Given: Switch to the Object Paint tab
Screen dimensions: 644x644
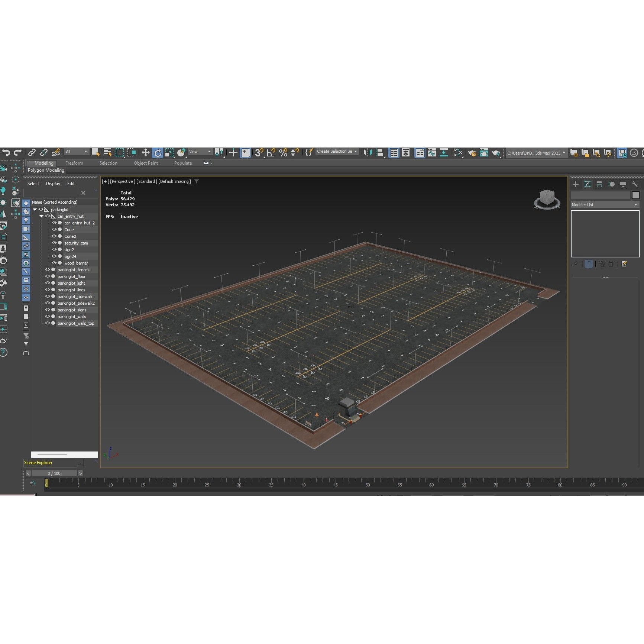Looking at the screenshot, I should pyautogui.click(x=146, y=163).
